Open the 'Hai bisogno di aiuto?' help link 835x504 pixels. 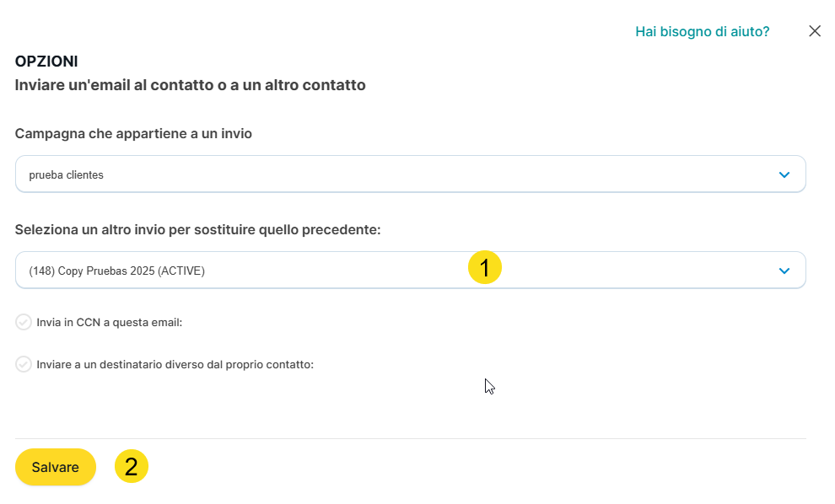pos(702,31)
